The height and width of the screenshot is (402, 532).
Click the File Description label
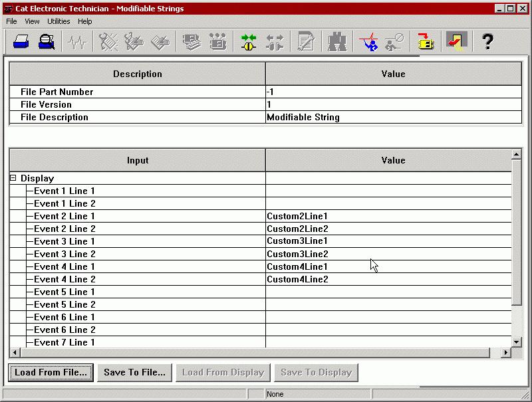click(x=55, y=118)
